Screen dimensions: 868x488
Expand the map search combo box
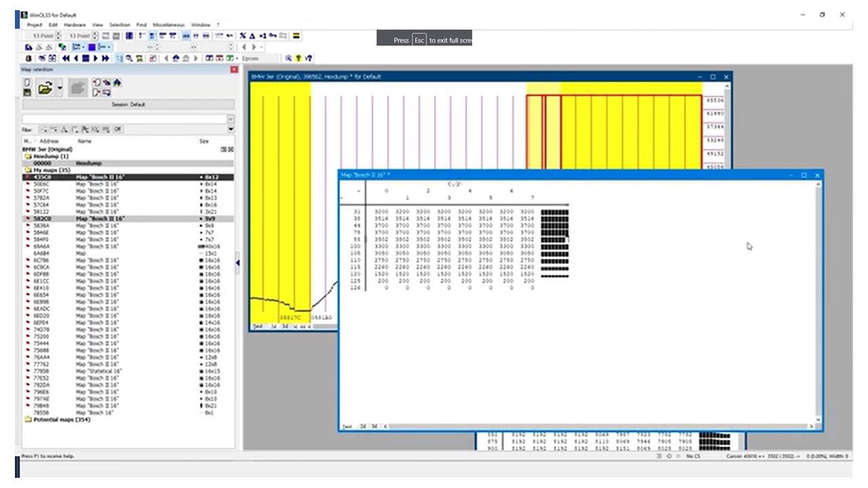tap(231, 119)
